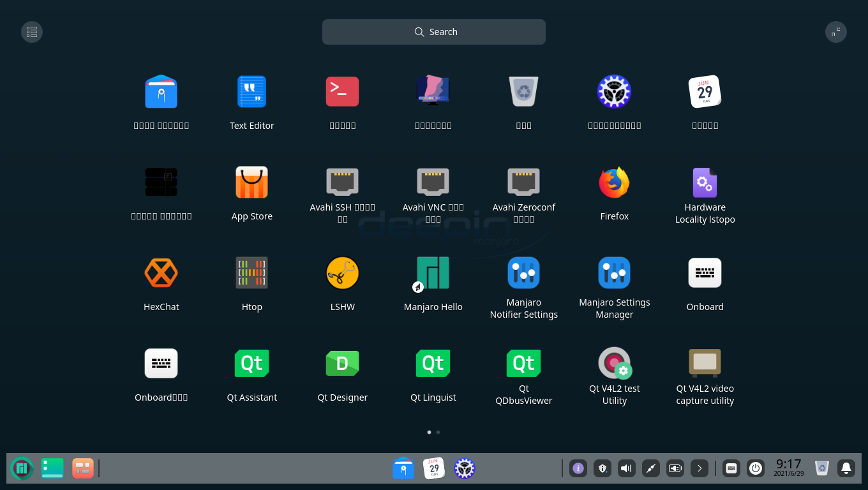868x490 pixels.
Task: Open the Trash app in the grid
Action: (523, 92)
